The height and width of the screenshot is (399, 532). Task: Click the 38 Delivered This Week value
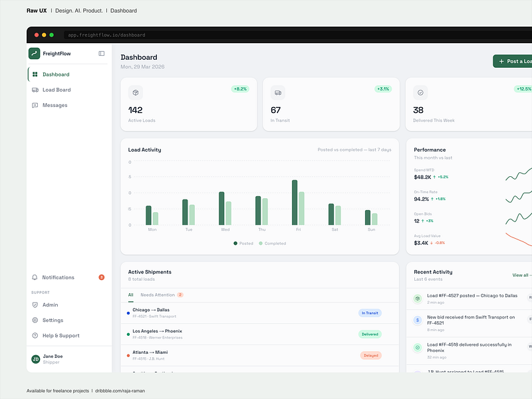point(418,110)
